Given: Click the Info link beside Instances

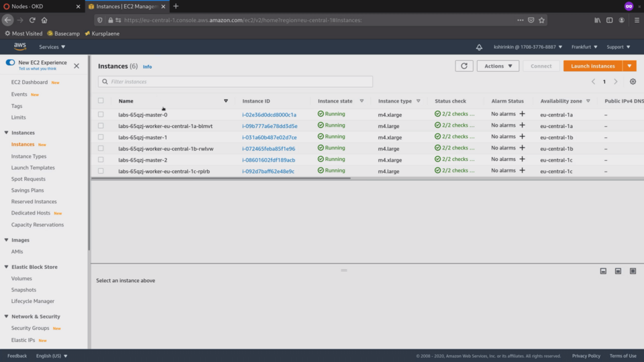Looking at the screenshot, I should pos(147,66).
